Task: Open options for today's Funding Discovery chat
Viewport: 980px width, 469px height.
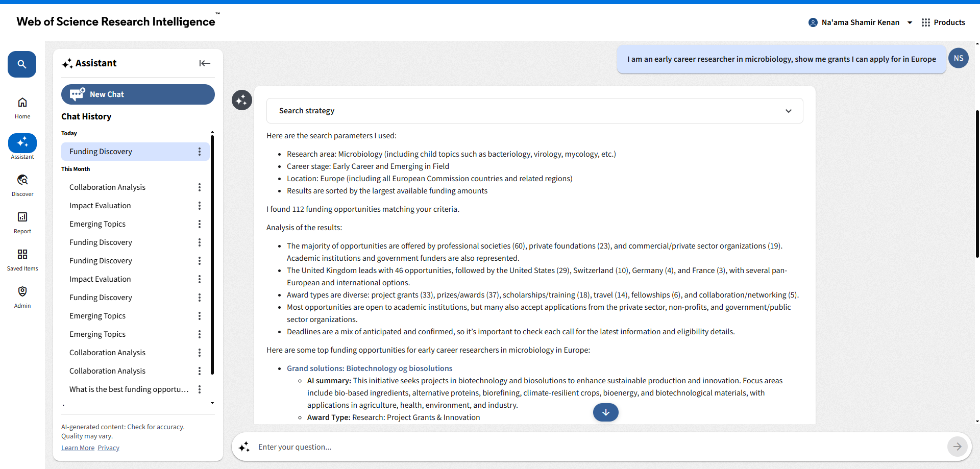Action: [200, 152]
